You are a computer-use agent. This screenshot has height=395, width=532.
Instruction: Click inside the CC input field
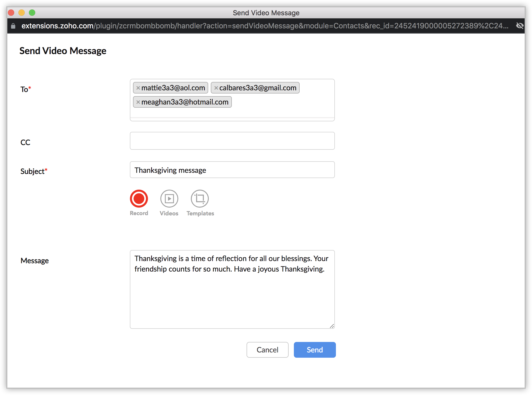[232, 141]
